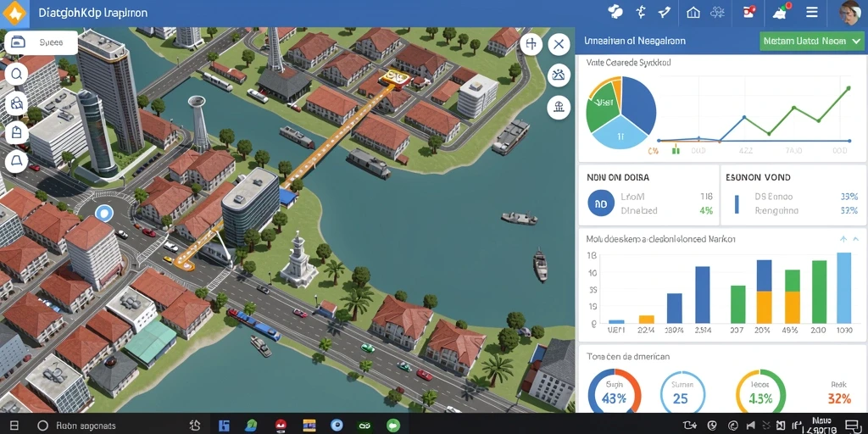This screenshot has width=868, height=434.
Task: Open the user profile avatar
Action: tap(849, 13)
